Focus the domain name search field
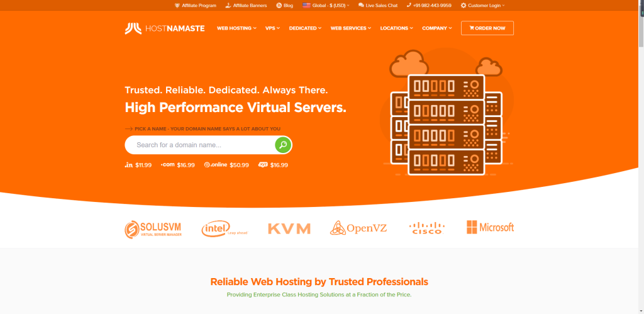 click(199, 145)
